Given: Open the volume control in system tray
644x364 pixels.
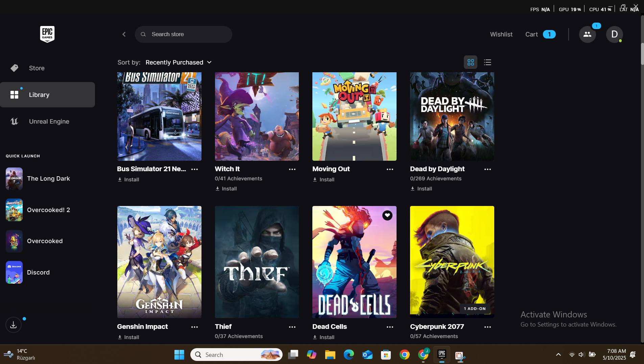Looking at the screenshot, I should [581, 355].
